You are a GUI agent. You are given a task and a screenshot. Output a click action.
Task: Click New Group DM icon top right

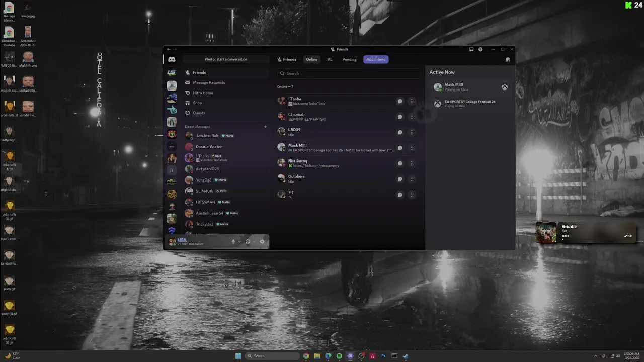pyautogui.click(x=508, y=59)
